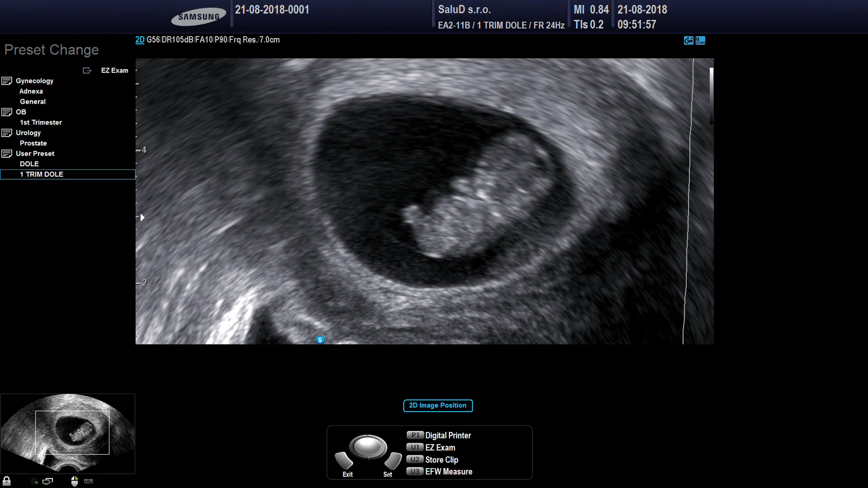Image resolution: width=868 pixels, height=488 pixels.
Task: Collapse the OB preset group
Action: click(7, 112)
